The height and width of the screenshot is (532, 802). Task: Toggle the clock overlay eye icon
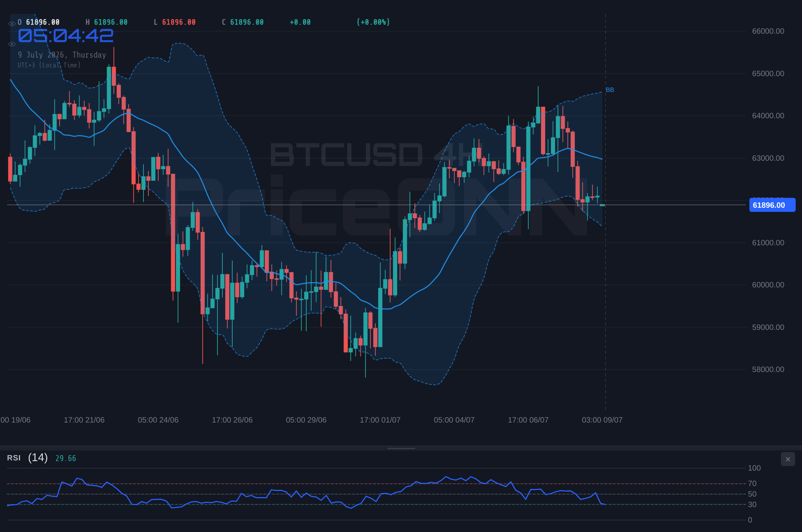tap(12, 44)
